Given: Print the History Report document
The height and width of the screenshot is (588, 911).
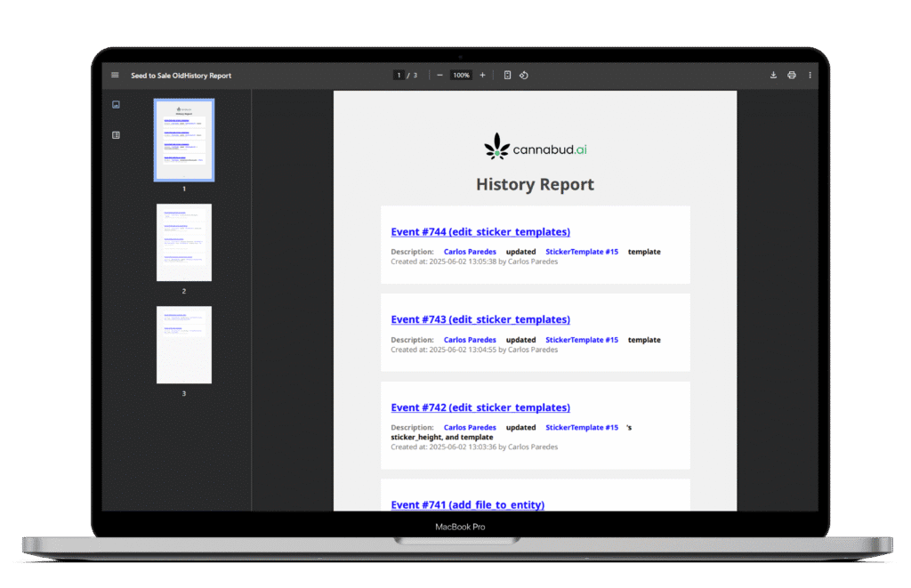Looking at the screenshot, I should point(791,76).
